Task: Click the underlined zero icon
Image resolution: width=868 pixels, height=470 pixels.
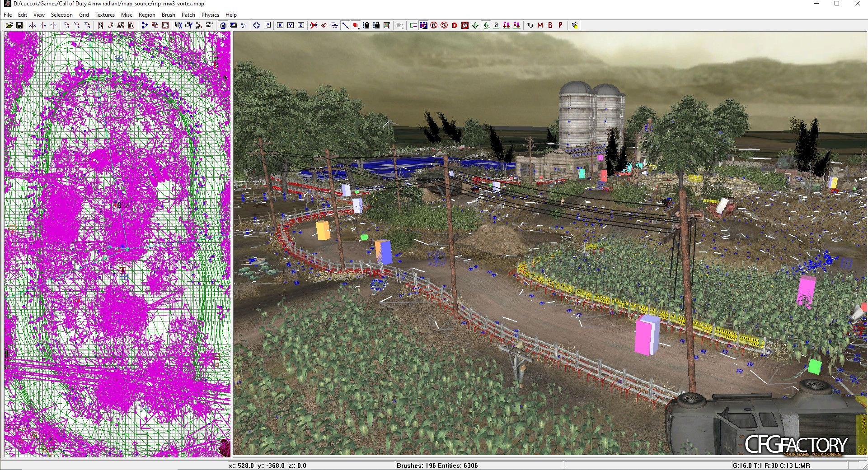Action: pos(496,25)
